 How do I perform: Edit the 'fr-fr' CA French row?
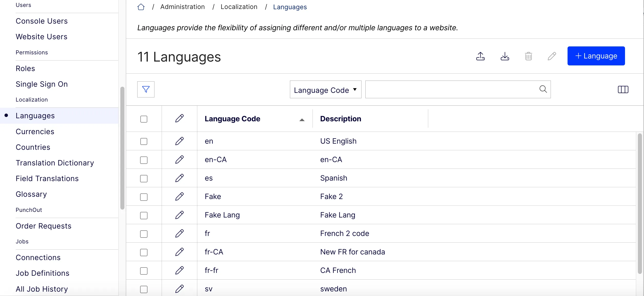pyautogui.click(x=179, y=270)
